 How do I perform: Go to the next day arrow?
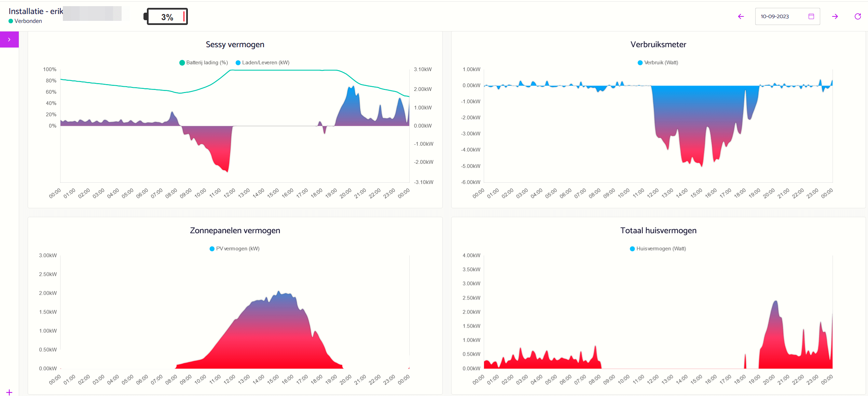click(x=835, y=16)
